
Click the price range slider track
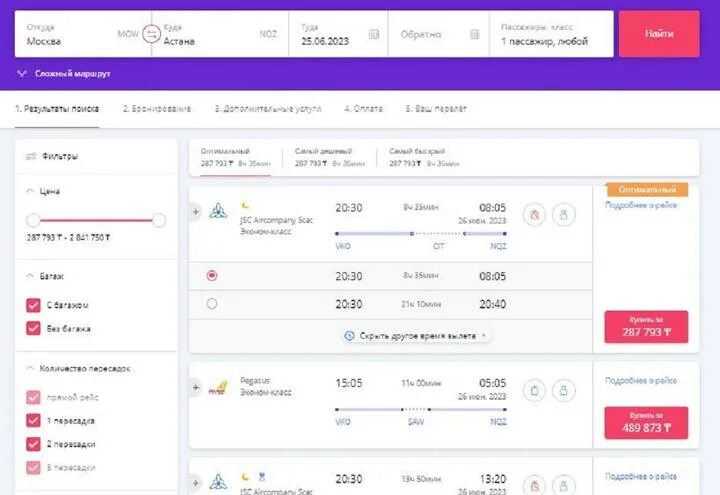(96, 220)
